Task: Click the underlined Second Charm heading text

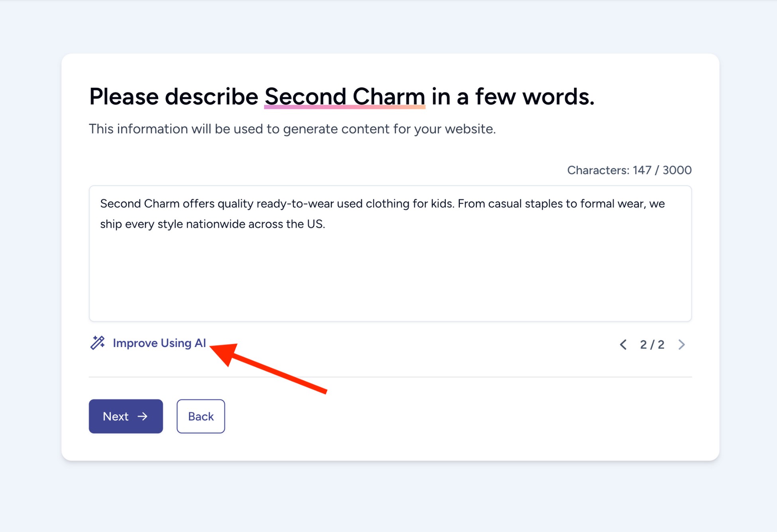Action: (x=345, y=96)
